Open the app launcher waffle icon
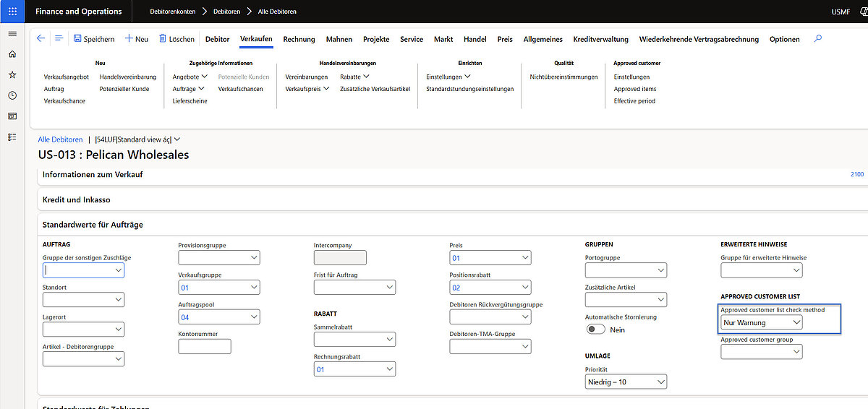This screenshot has width=868, height=409. point(12,12)
